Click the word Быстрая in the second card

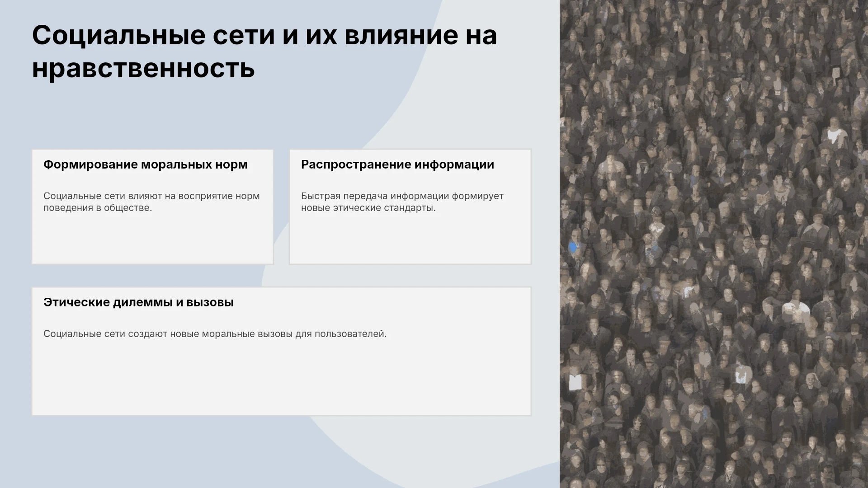(x=321, y=196)
